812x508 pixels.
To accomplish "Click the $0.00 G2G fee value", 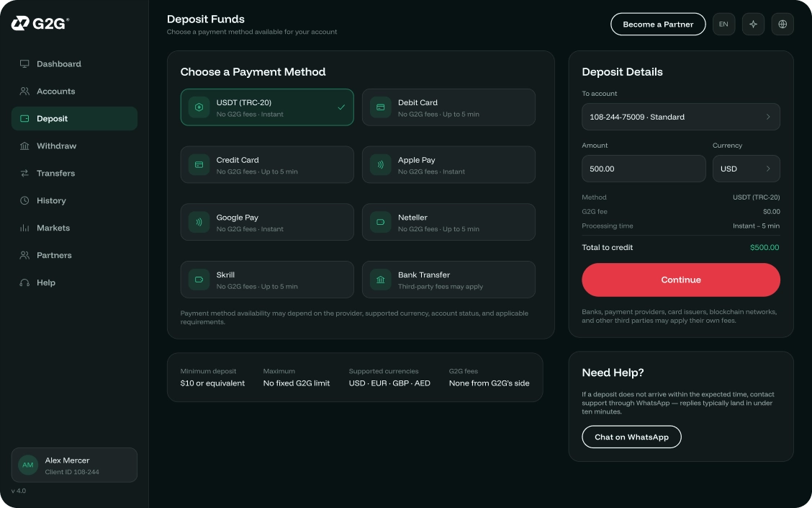I will (771, 212).
